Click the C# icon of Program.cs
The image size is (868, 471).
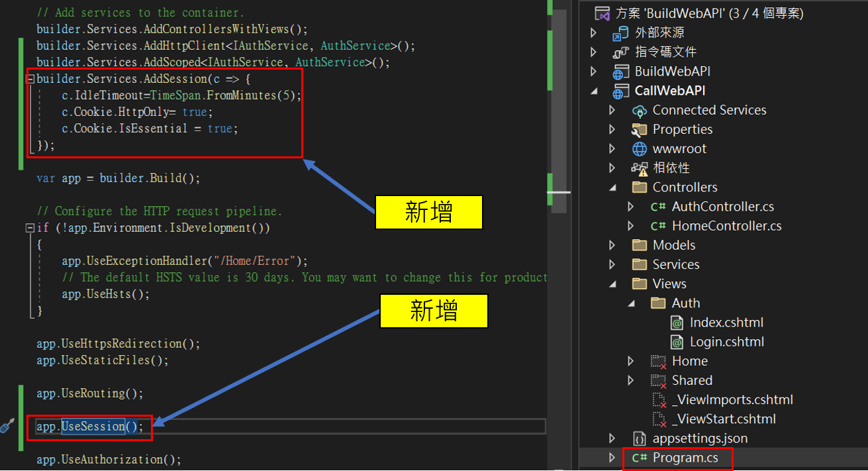[x=639, y=458]
